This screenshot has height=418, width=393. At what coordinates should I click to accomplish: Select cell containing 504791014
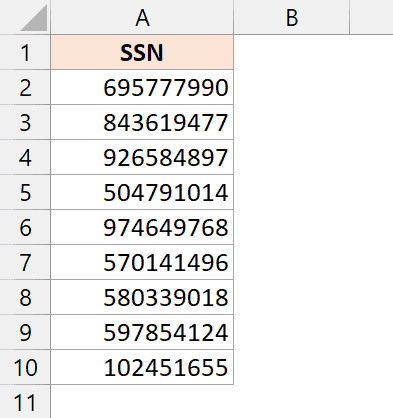click(x=142, y=192)
